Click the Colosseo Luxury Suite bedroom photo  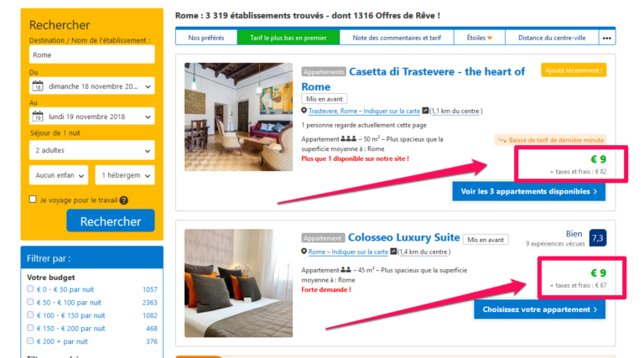(x=239, y=283)
